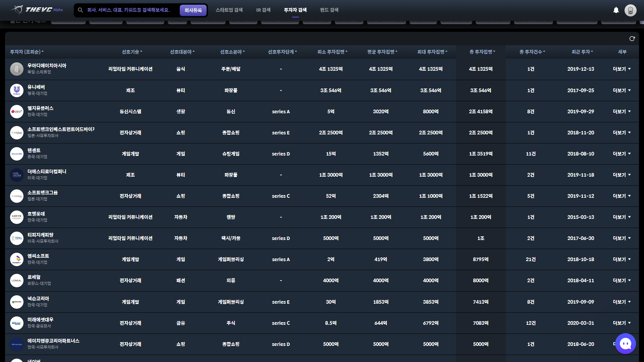Image resolution: width=644 pixels, height=362 pixels.
Task: Select the 투자자 검색 tab
Action: 295,10
